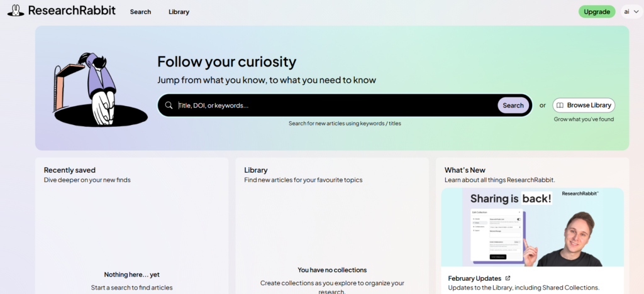Click the green Upgrade button
This screenshot has height=294, width=644.
pyautogui.click(x=596, y=12)
